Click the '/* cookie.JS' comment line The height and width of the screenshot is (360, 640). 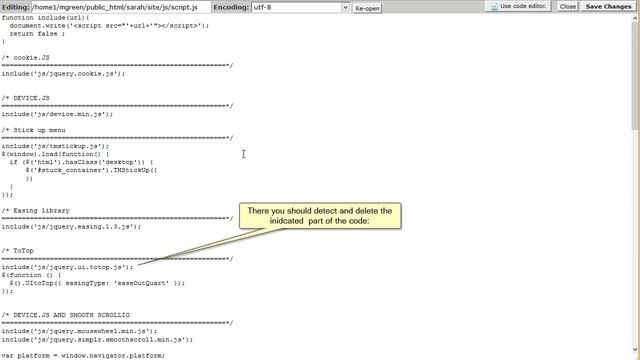[25, 58]
